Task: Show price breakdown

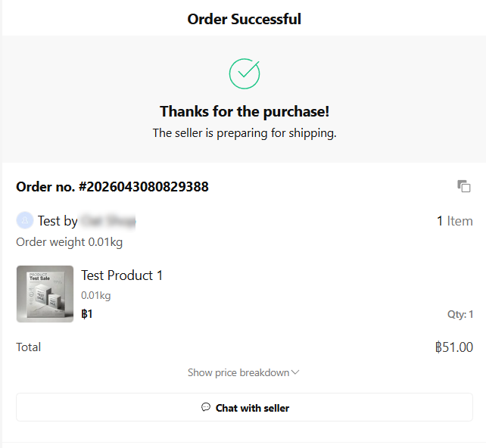Action: tap(243, 372)
